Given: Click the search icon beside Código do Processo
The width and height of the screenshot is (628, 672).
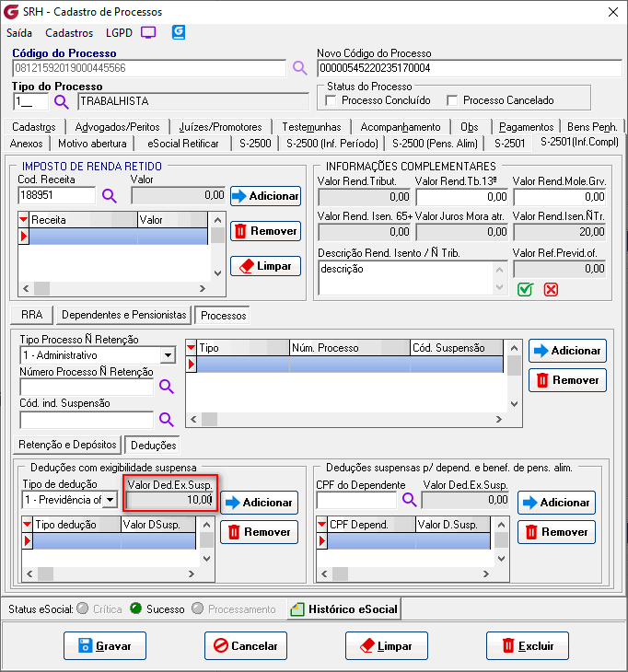Looking at the screenshot, I should coord(299,68).
